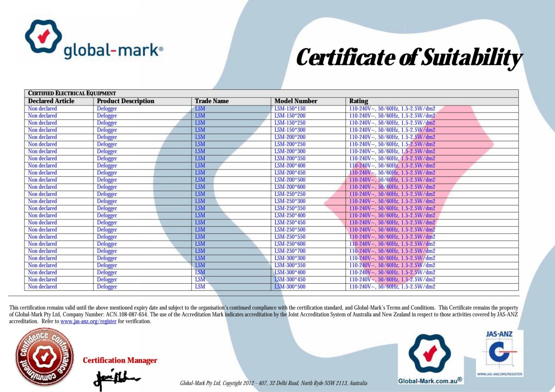
Task: Select model number LSM-150*250
Action: (290, 123)
